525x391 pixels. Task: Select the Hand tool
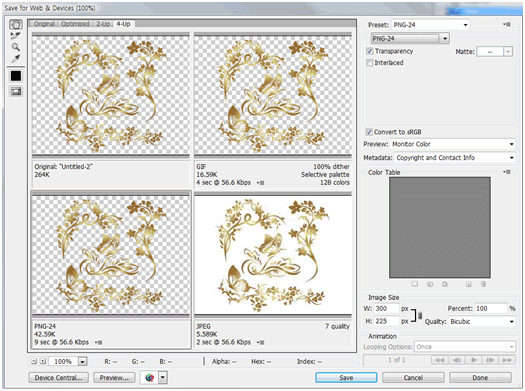tap(16, 24)
